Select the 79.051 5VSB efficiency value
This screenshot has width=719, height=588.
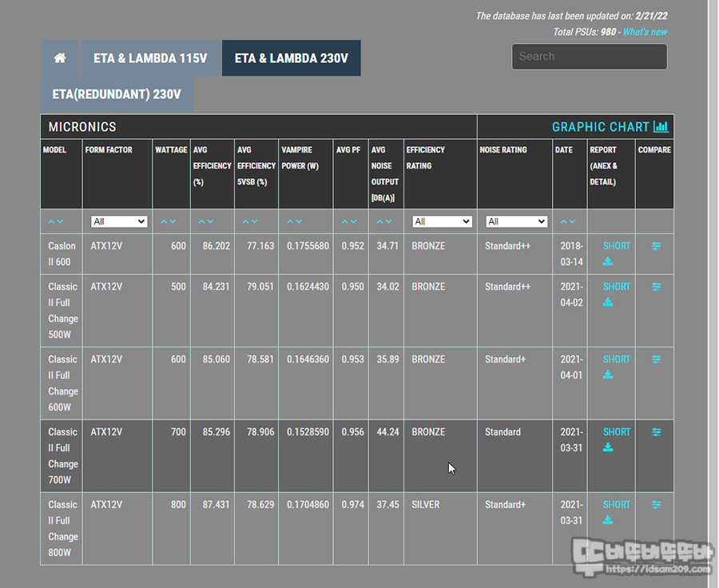point(260,287)
